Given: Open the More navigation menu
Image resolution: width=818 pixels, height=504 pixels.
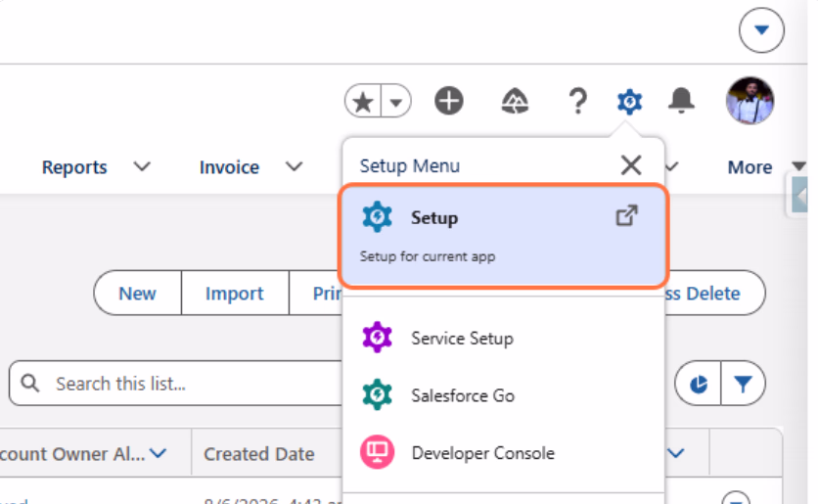Looking at the screenshot, I should tap(766, 167).
